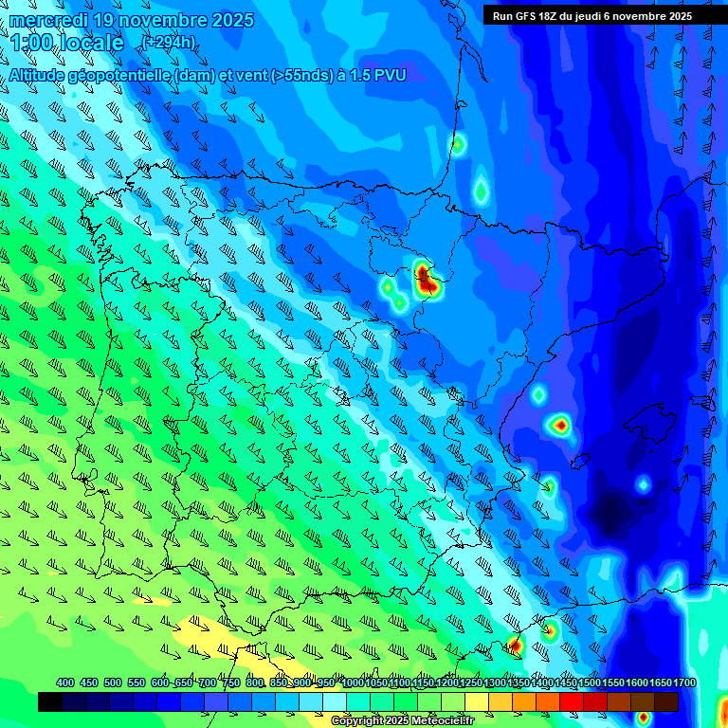Click the date title mercredi 19 novembre 2025
Viewport: 728px width, 728px height.
pos(132,20)
